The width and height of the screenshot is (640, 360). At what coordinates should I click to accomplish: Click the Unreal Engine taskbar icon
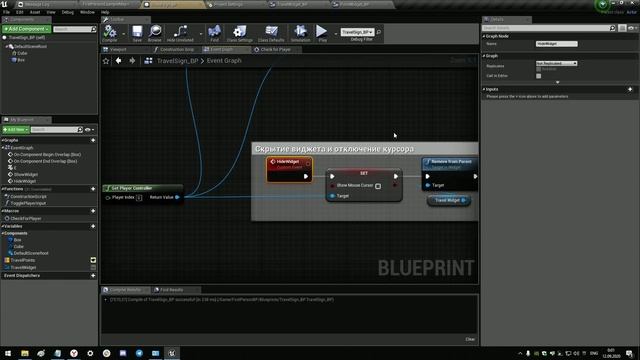pyautogui.click(x=172, y=353)
